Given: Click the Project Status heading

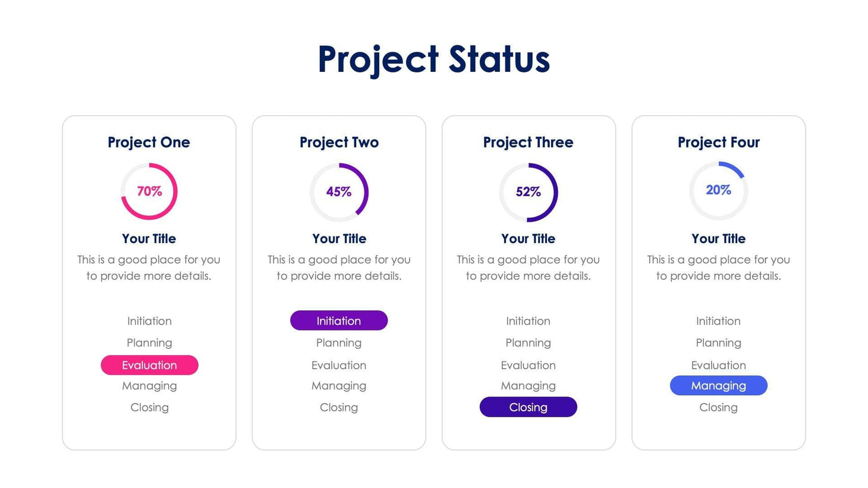Looking at the screenshot, I should point(433,59).
